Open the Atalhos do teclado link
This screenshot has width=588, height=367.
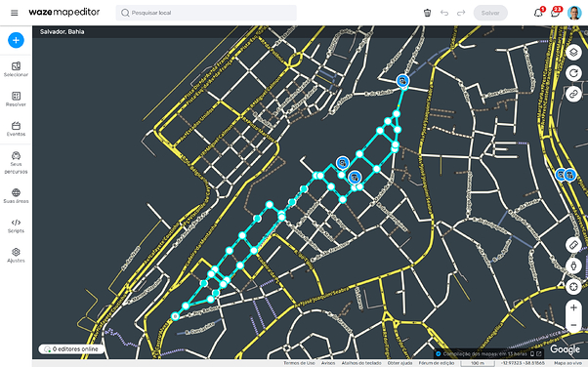click(x=361, y=363)
